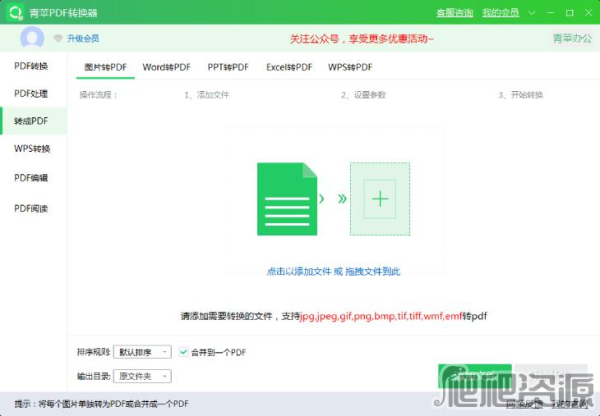This screenshot has height=416, width=600.
Task: Open the 我的会员 link
Action: 501,13
